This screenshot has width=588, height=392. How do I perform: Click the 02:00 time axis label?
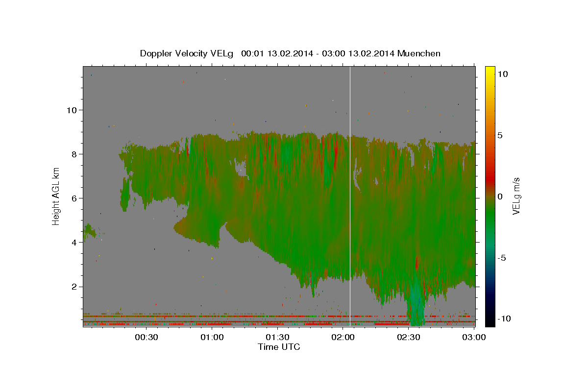tap(343, 337)
